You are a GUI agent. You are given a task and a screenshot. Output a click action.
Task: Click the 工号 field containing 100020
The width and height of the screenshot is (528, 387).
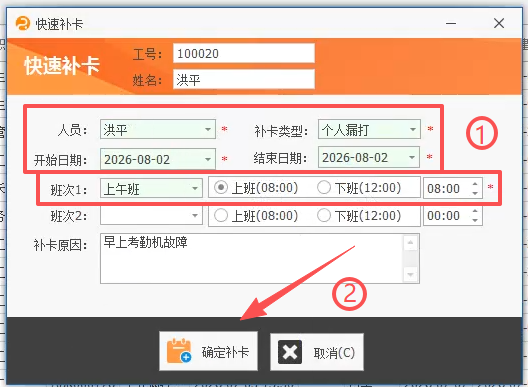(244, 53)
